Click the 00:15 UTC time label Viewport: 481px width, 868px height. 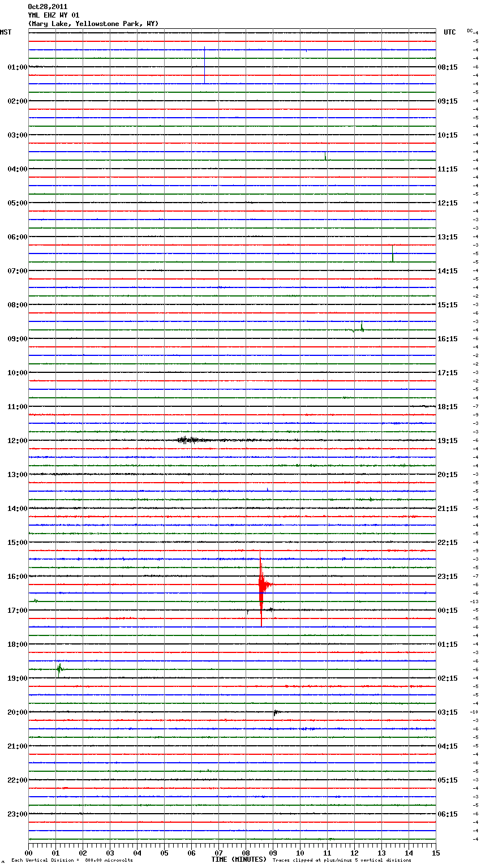(x=448, y=611)
